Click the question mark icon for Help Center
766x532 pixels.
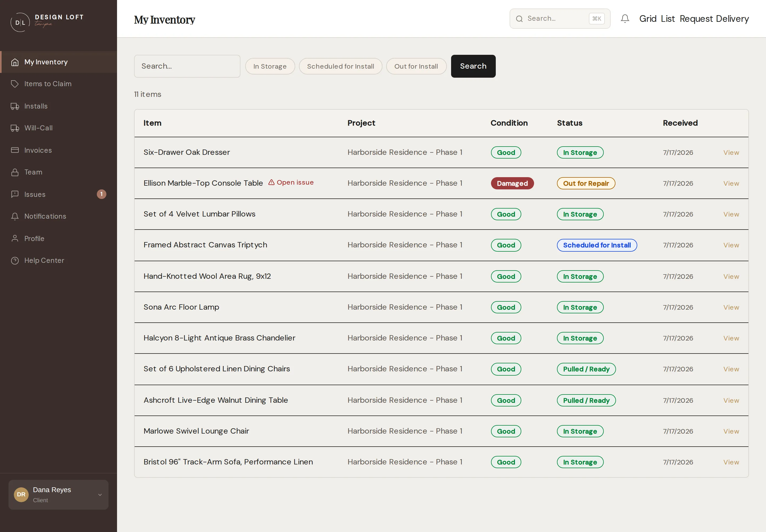point(15,260)
